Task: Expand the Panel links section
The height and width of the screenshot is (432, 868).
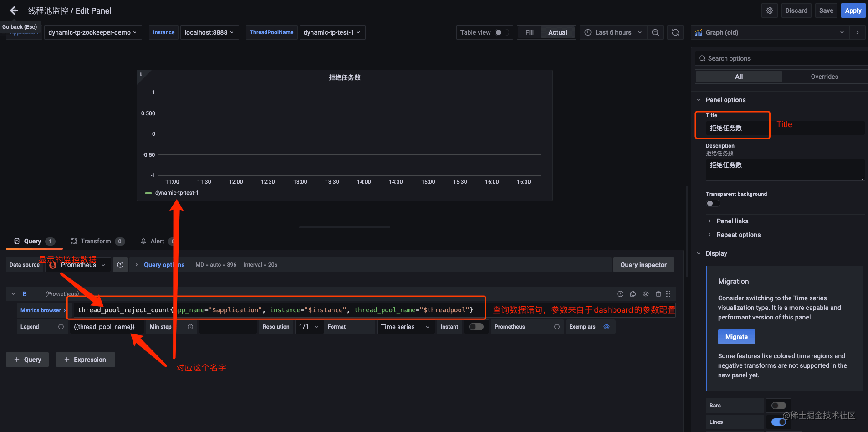Action: (732, 221)
